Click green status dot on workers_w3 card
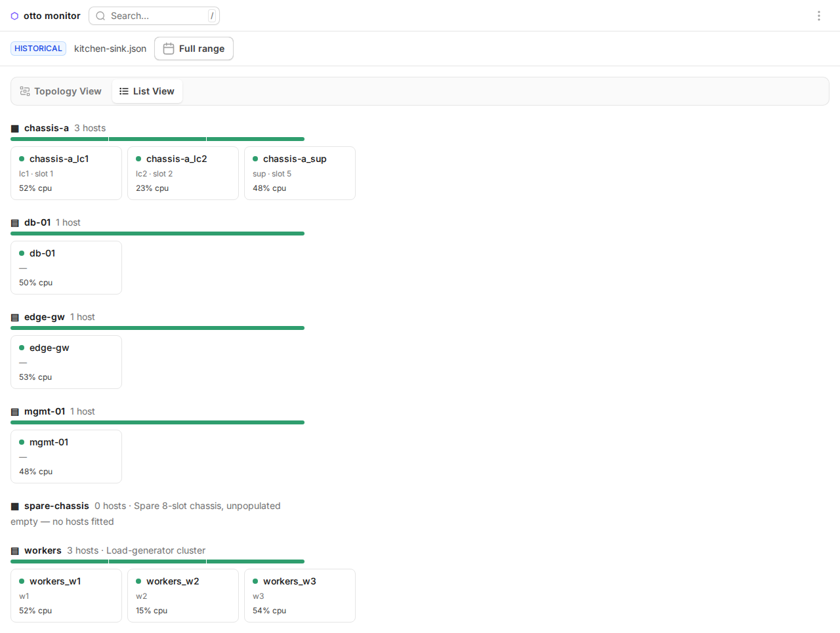 (x=255, y=581)
